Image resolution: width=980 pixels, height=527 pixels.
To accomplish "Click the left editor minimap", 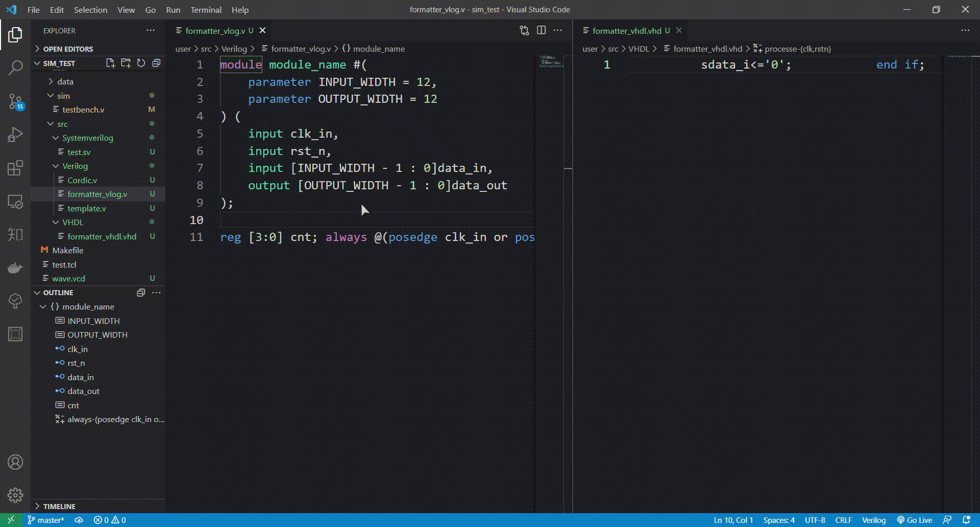I will [x=551, y=61].
